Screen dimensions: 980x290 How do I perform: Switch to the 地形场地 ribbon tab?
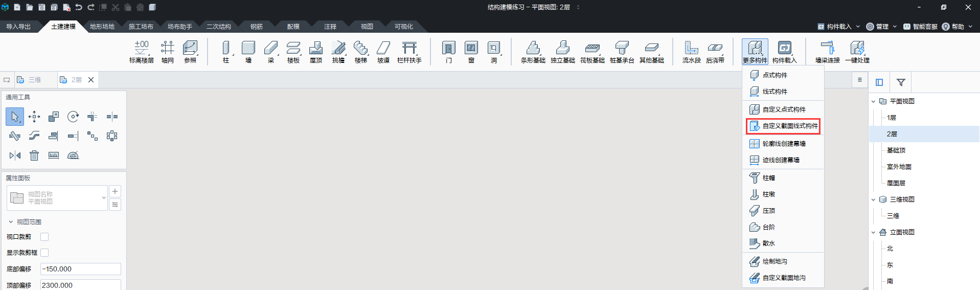(102, 27)
